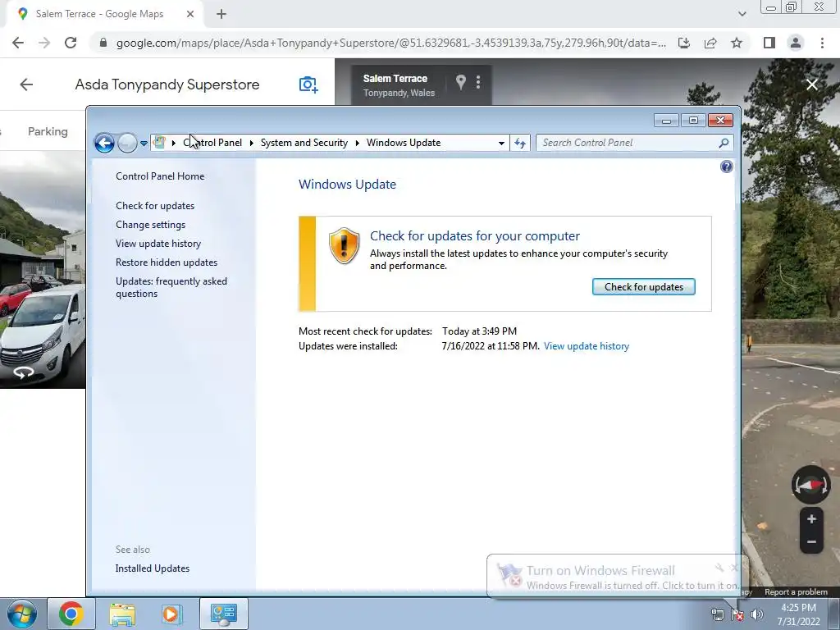This screenshot has width=840, height=630.
Task: Click the network tray icon
Action: (x=717, y=614)
